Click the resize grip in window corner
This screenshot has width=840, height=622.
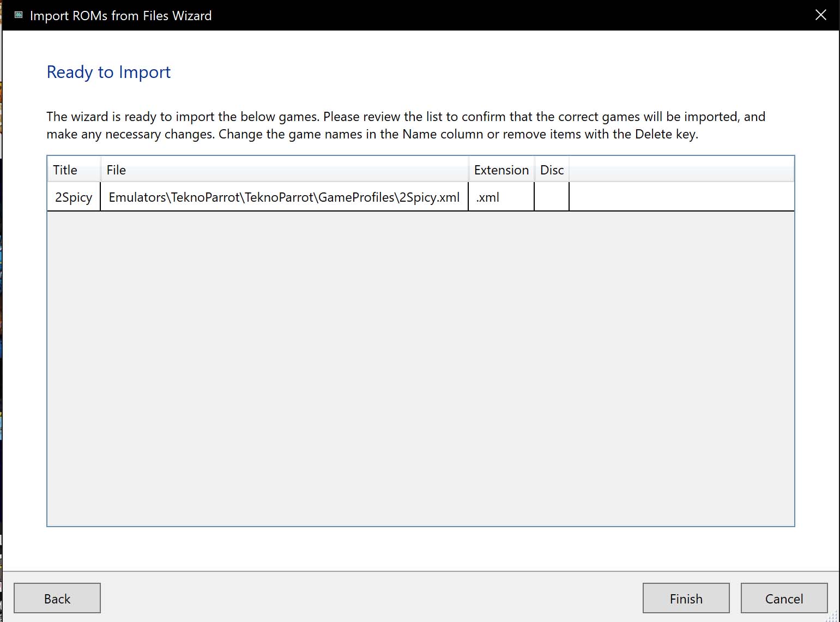point(833,616)
